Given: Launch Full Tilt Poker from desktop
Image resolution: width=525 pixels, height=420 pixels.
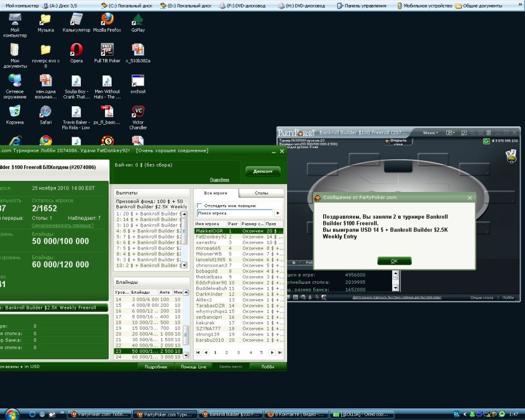Looking at the screenshot, I should 107,53.
